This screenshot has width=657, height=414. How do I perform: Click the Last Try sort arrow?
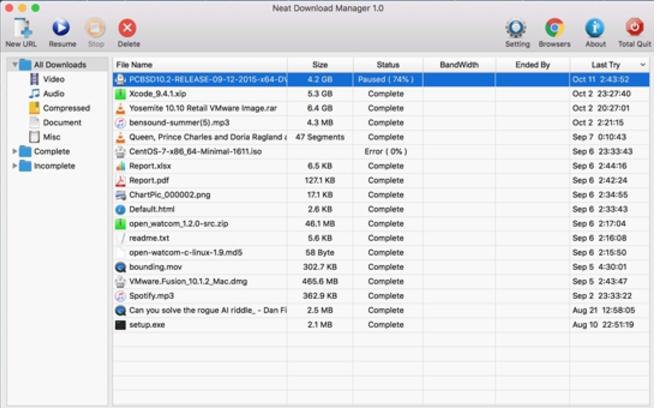click(x=641, y=65)
